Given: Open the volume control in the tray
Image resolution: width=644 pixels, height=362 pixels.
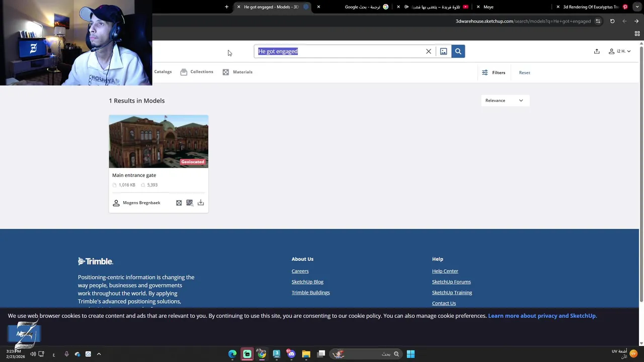Looking at the screenshot, I should (x=33, y=354).
